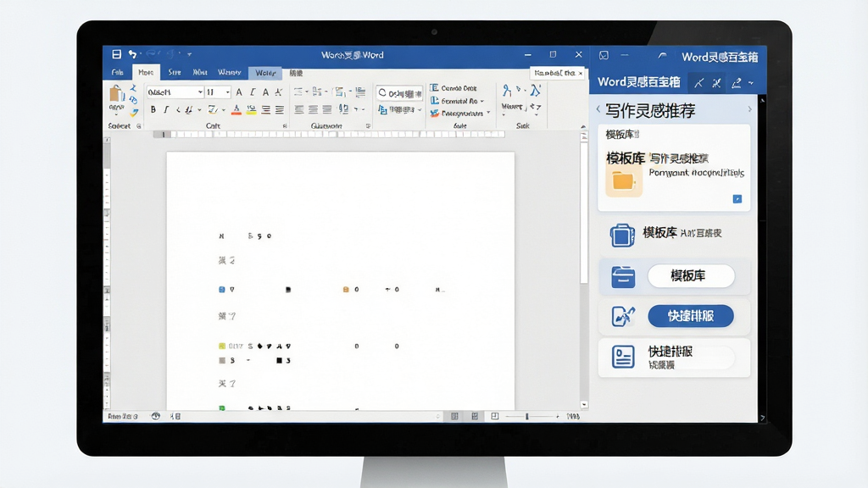Click the yellow highlight color icon
Viewport: 868px width, 488px height.
click(x=251, y=110)
